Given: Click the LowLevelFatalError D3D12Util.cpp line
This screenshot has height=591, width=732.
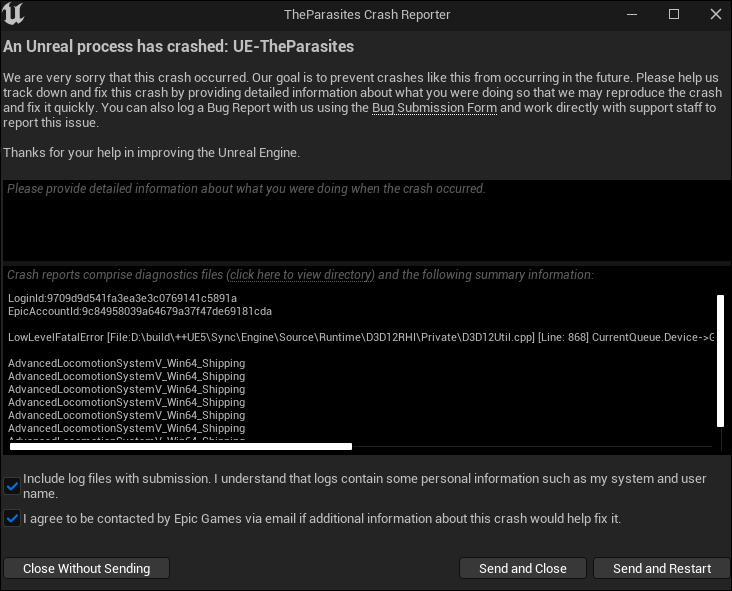Looking at the screenshot, I should pyautogui.click(x=361, y=337).
